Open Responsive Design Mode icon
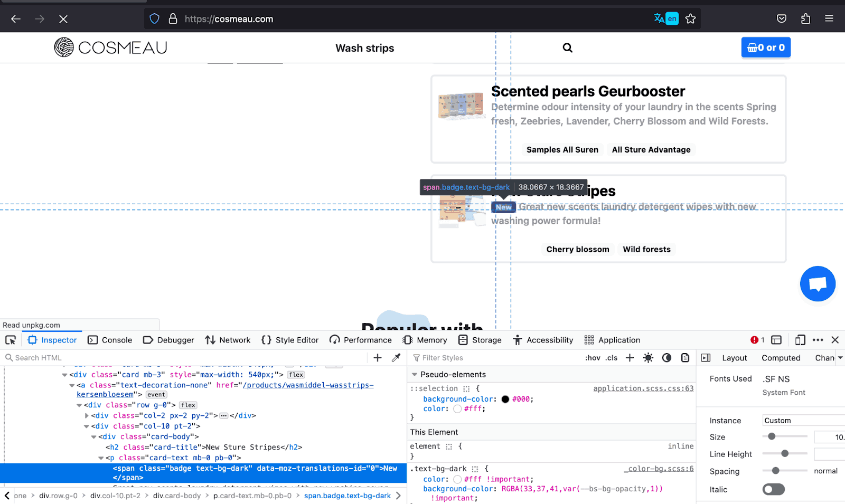845x504 pixels. 800,340
